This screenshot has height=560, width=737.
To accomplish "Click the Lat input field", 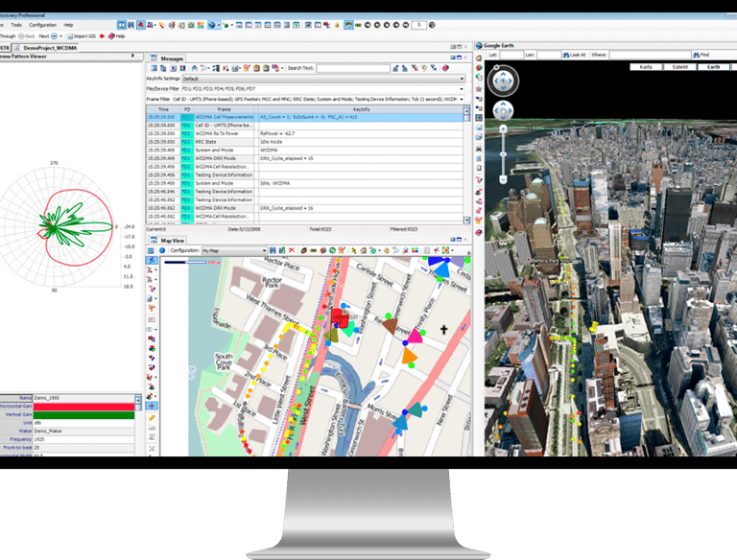I will click(511, 55).
